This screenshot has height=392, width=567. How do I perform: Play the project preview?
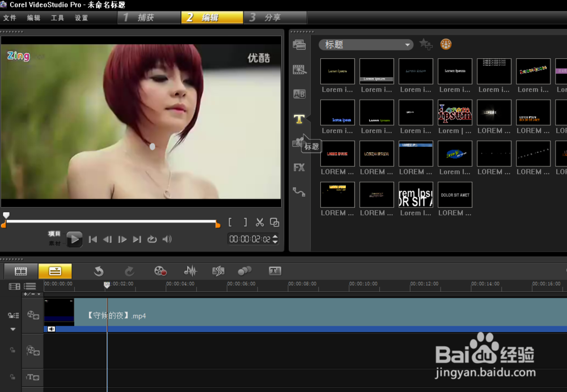click(74, 239)
